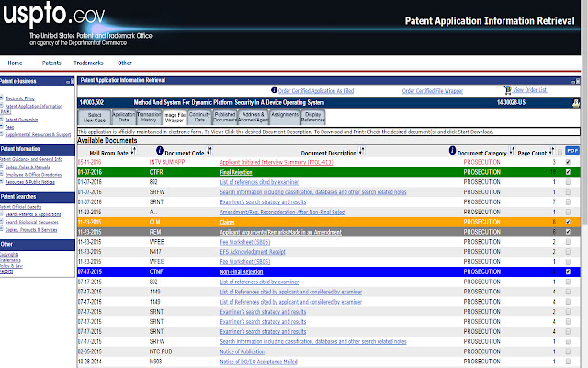Image resolution: width=588 pixels, height=368 pixels.
Task: Click the shopping cart View Order icon
Action: [507, 90]
